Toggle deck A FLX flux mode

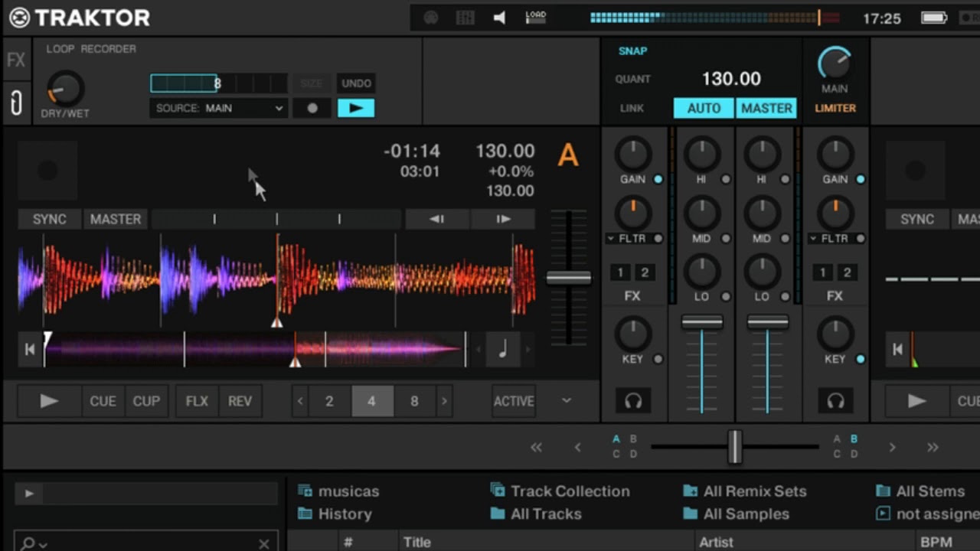coord(197,401)
